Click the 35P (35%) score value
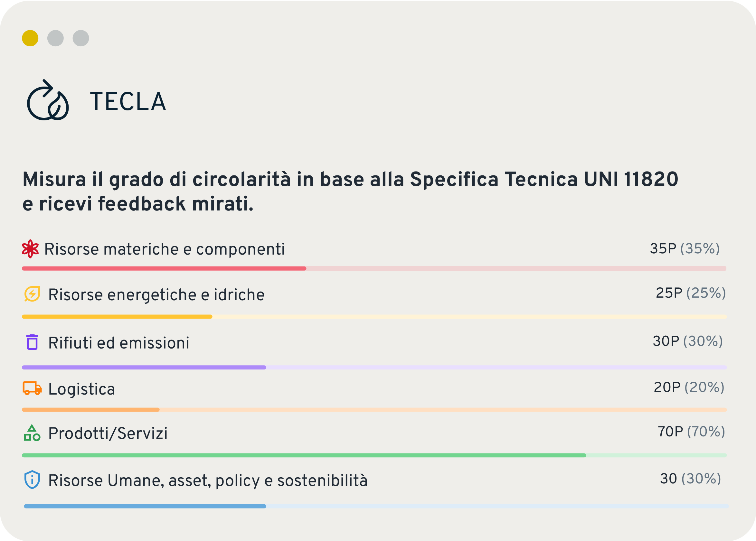Screen dimensions: 756x541 click(x=685, y=248)
